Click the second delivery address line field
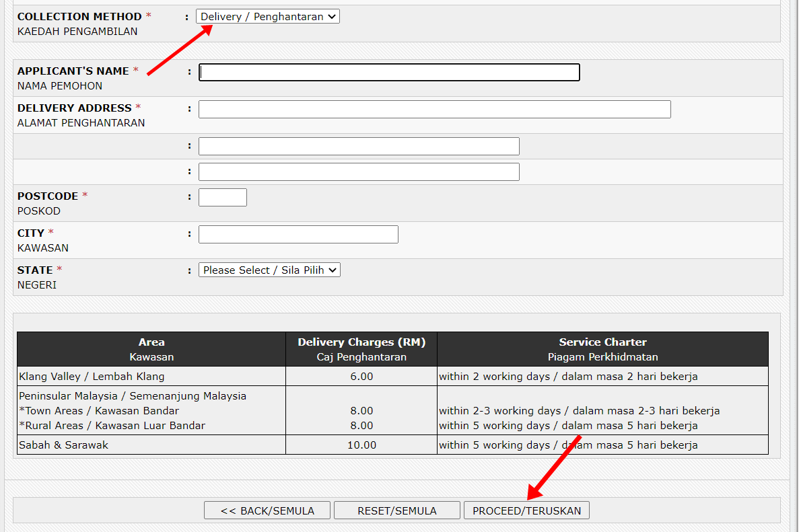This screenshot has width=799, height=532. (359, 147)
